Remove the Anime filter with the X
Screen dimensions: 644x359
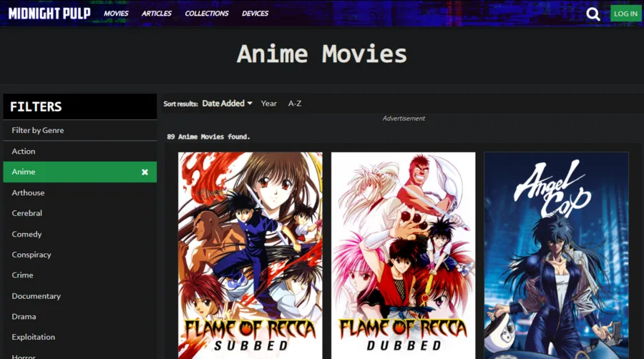coord(145,172)
